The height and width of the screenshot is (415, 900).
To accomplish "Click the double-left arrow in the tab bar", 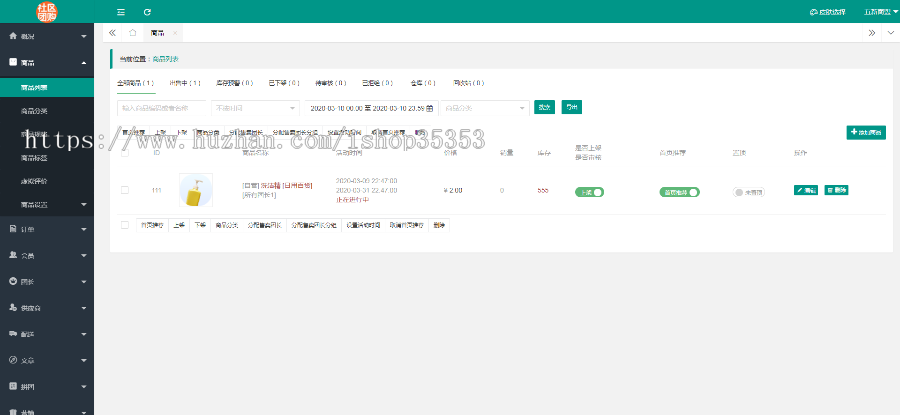I will coord(112,33).
